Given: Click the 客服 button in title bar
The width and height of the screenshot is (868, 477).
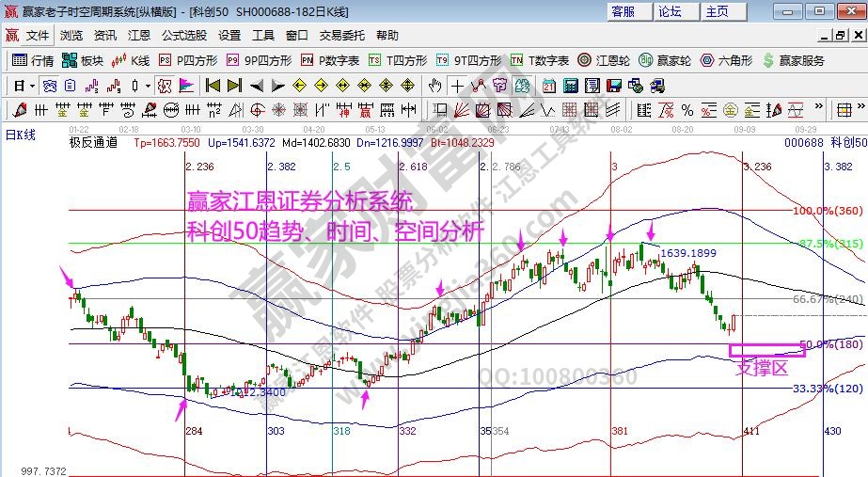Looking at the screenshot, I should 623,11.
